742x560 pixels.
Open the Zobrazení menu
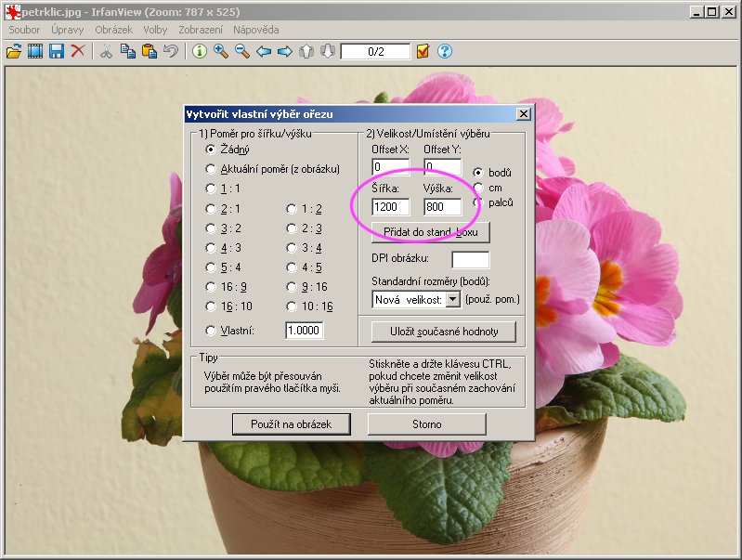pos(201,30)
